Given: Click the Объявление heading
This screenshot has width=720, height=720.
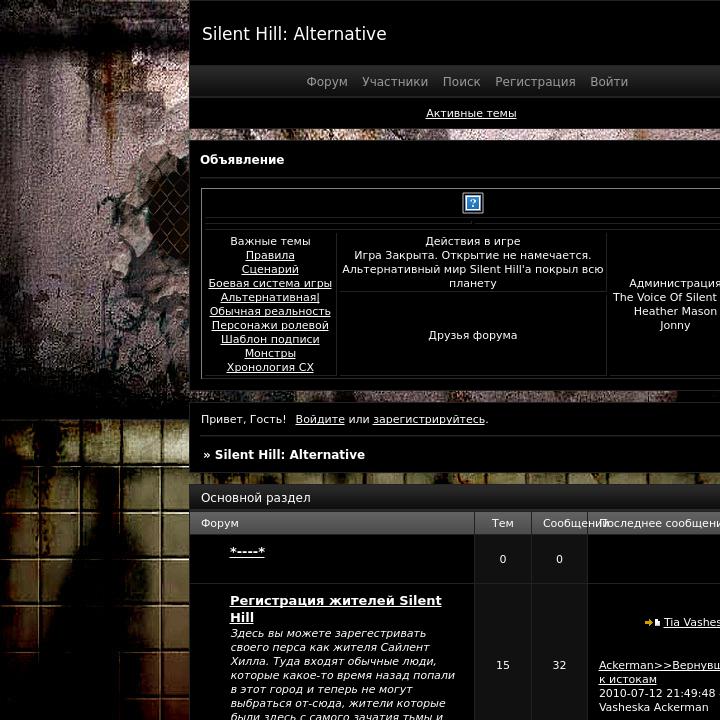Looking at the screenshot, I should tap(242, 160).
